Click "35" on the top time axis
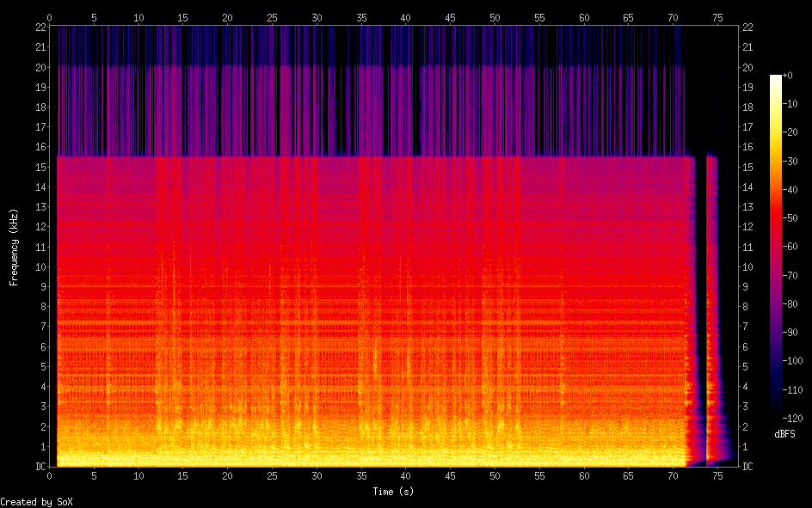Screen dimensions: 812x508 (361, 17)
